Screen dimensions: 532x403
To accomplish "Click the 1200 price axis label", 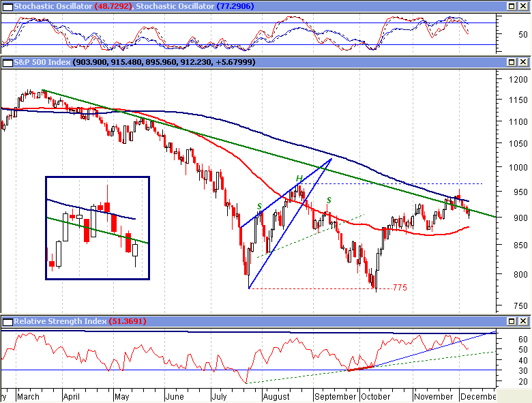I will (x=518, y=79).
